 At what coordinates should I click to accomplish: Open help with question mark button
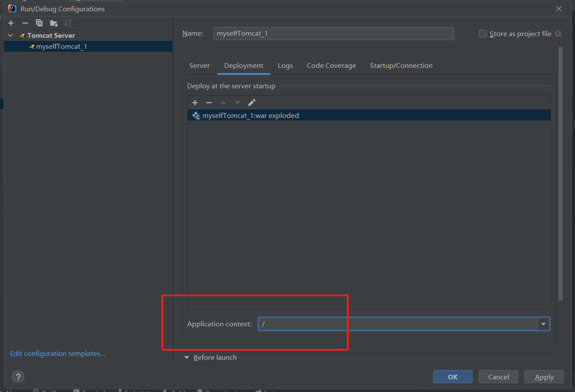click(18, 377)
